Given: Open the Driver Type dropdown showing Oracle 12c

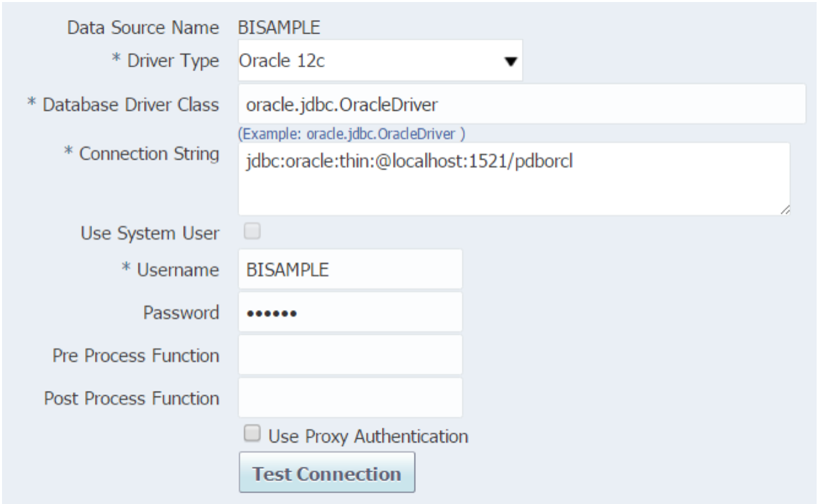Looking at the screenshot, I should tap(380, 61).
